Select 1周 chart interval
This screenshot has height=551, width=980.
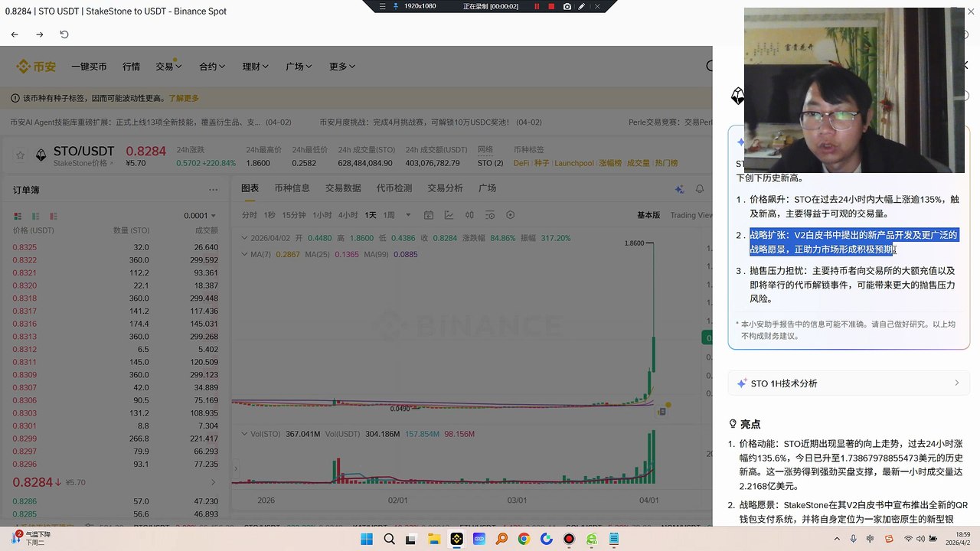pyautogui.click(x=389, y=215)
